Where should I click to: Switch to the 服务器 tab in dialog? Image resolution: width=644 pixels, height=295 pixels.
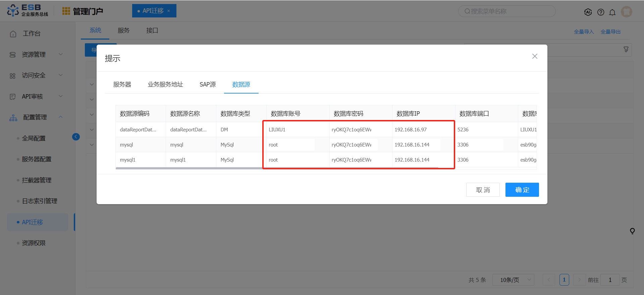coord(122,84)
